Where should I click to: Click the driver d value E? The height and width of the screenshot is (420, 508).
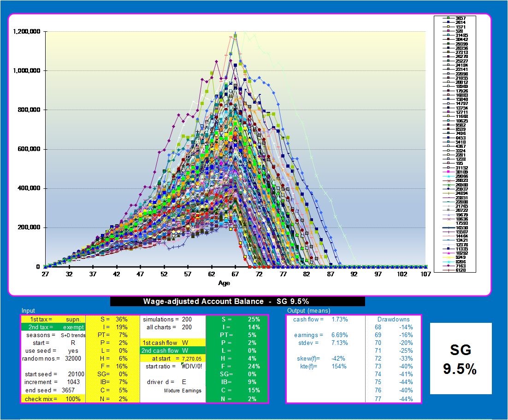(x=184, y=382)
